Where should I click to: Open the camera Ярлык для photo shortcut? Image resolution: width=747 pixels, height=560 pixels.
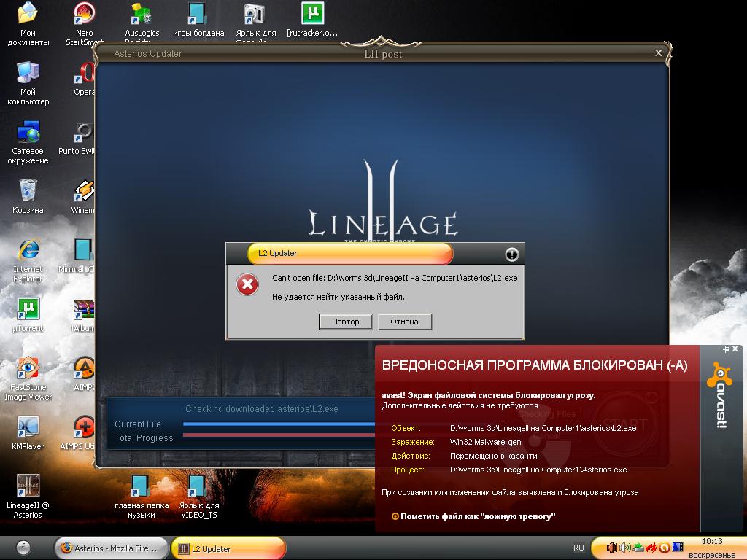point(255,21)
